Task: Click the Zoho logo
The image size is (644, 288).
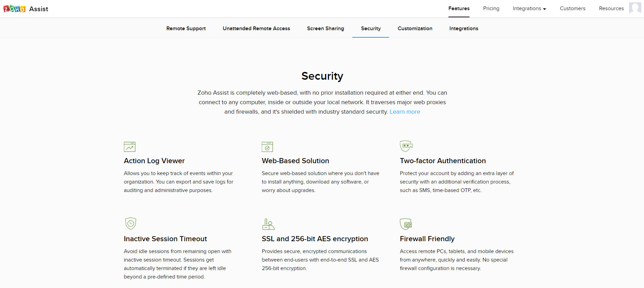Action: point(15,9)
